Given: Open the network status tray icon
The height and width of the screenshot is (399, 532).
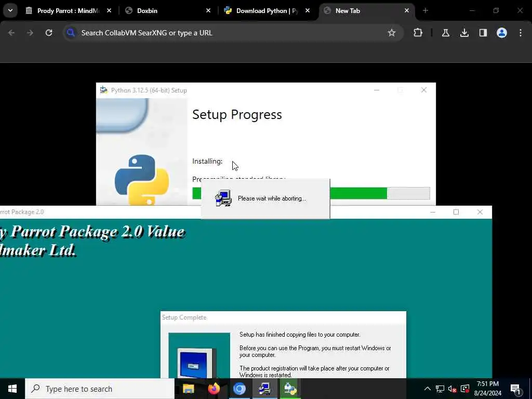Looking at the screenshot, I should click(x=440, y=389).
